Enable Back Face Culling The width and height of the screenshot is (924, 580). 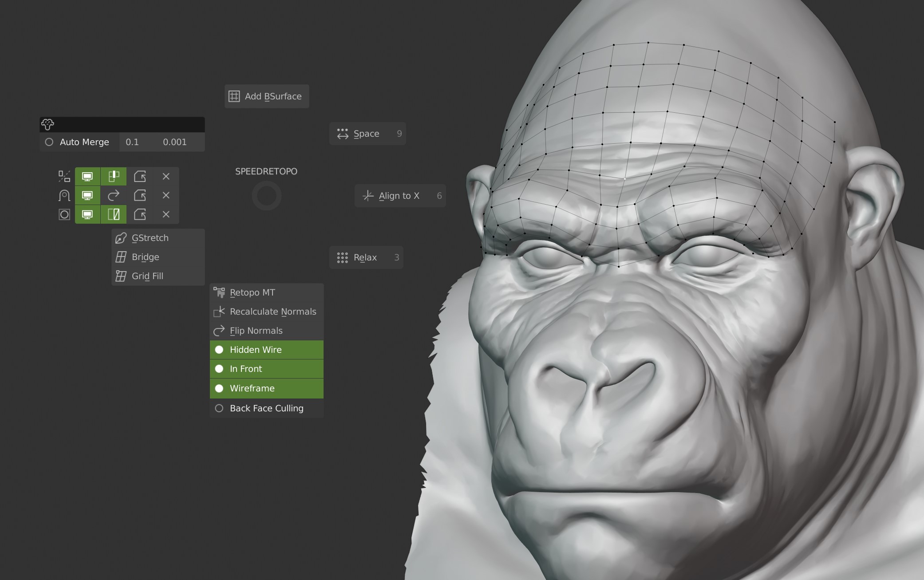point(267,408)
